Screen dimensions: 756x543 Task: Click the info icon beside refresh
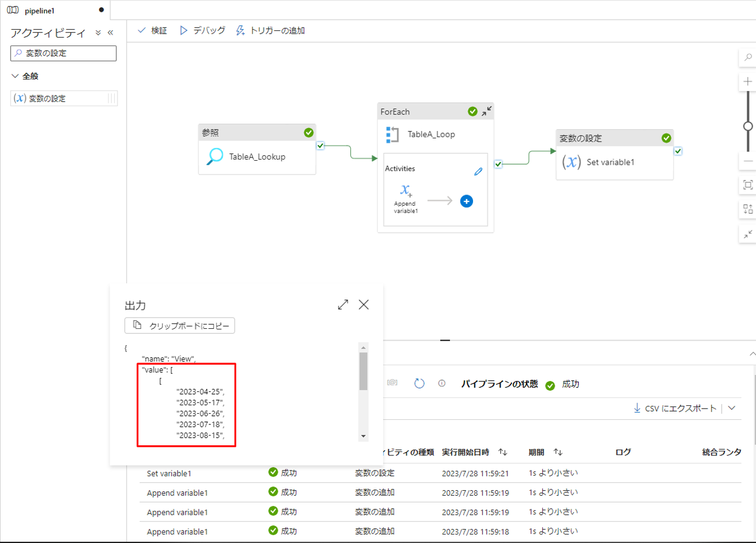pyautogui.click(x=442, y=383)
